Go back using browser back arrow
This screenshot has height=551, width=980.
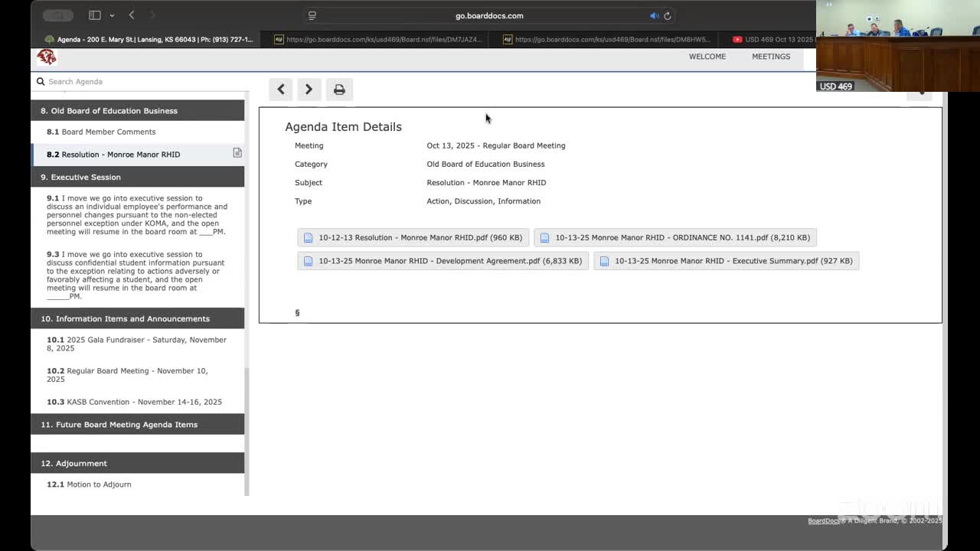pos(132,15)
